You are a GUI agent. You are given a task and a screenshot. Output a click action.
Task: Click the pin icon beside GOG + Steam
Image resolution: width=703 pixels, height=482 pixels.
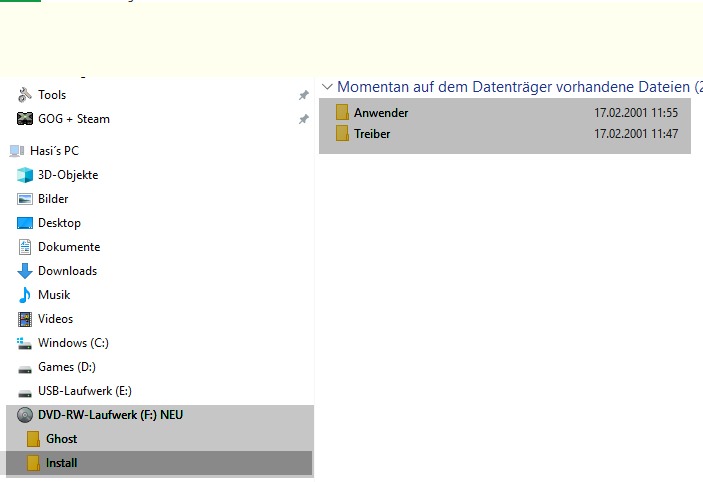[304, 119]
